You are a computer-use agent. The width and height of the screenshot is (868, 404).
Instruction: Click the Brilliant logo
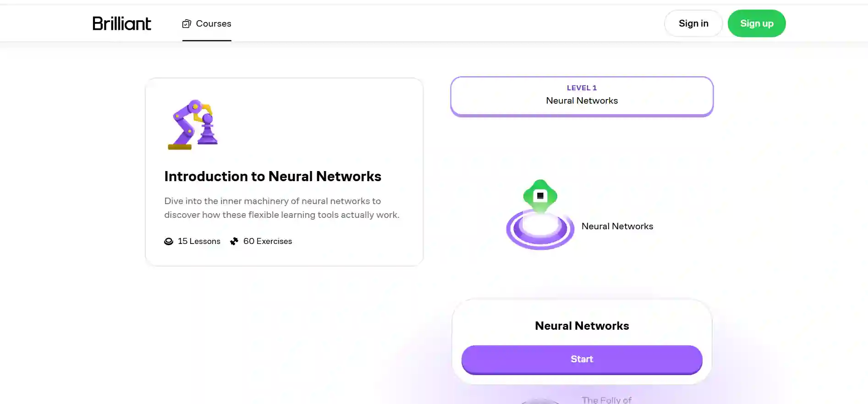(x=121, y=23)
